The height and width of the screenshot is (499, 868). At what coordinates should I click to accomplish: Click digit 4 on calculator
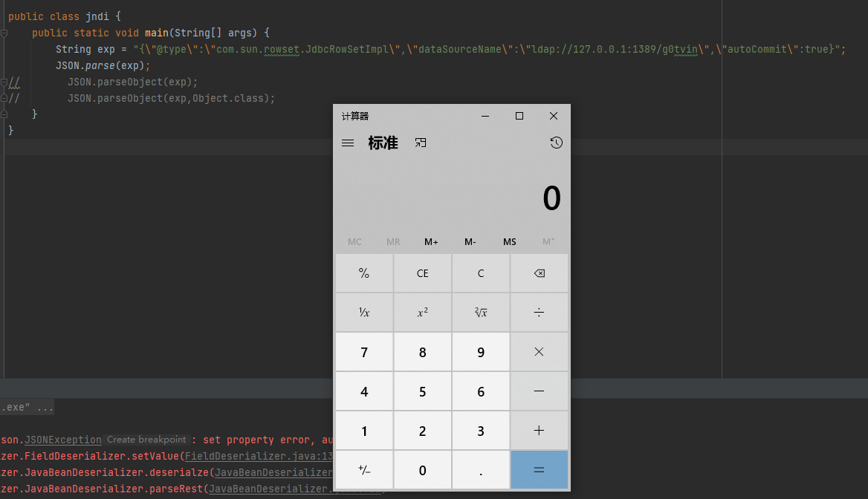pos(364,391)
